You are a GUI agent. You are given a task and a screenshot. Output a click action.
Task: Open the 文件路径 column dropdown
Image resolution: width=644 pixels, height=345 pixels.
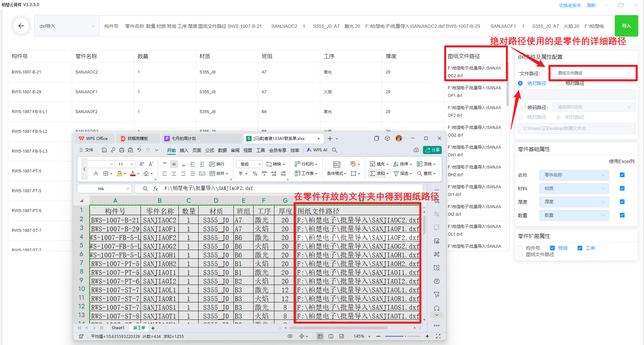[593, 73]
